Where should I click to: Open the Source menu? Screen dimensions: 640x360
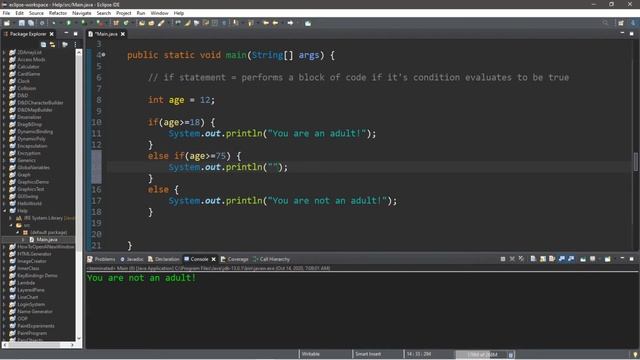pyautogui.click(x=36, y=13)
